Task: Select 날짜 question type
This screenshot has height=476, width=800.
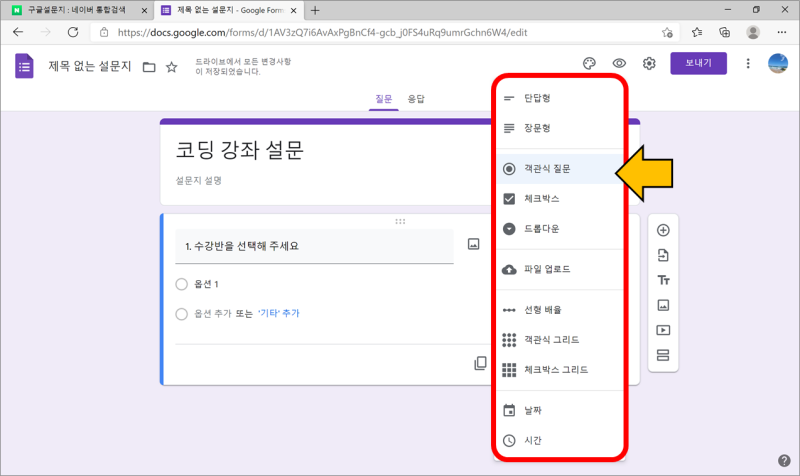Action: pyautogui.click(x=560, y=410)
